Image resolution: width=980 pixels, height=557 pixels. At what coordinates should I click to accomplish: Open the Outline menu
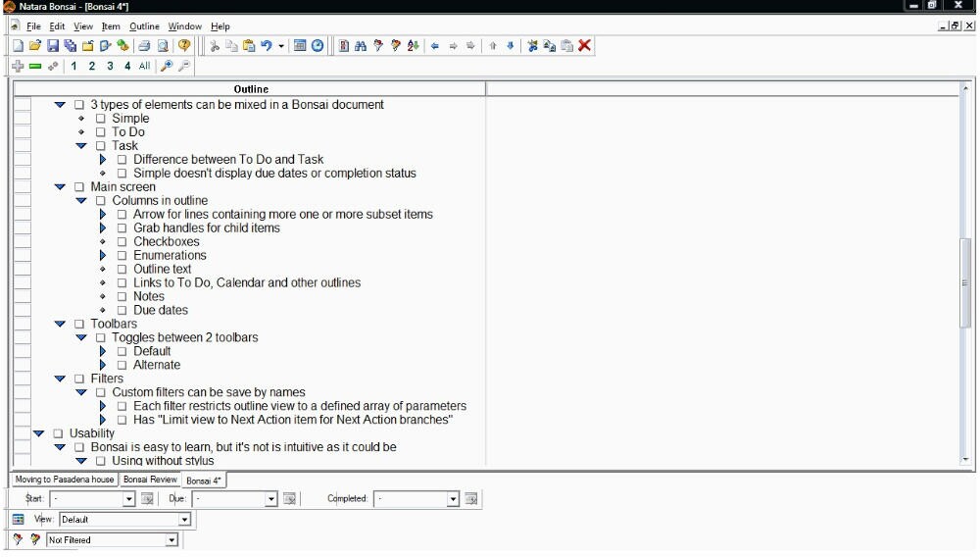(144, 26)
